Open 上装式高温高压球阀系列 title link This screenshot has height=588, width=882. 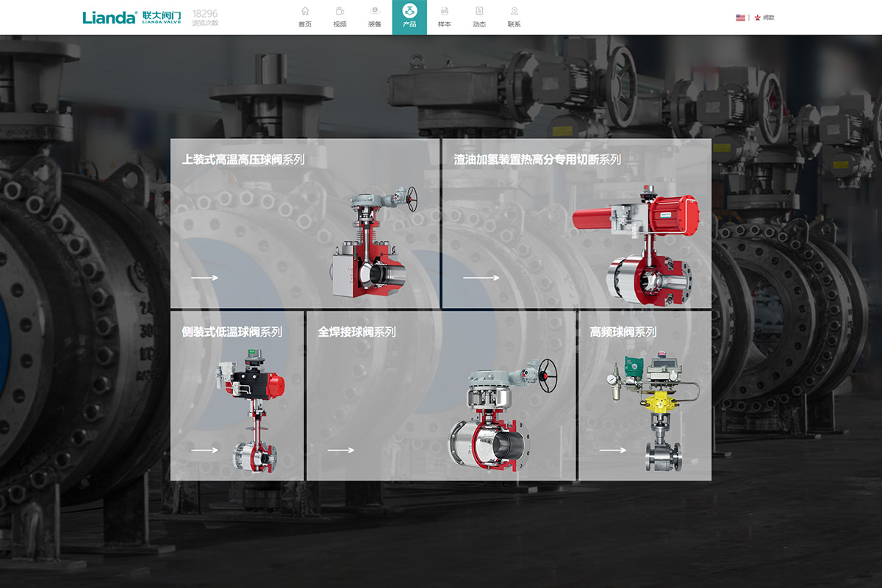click(243, 159)
